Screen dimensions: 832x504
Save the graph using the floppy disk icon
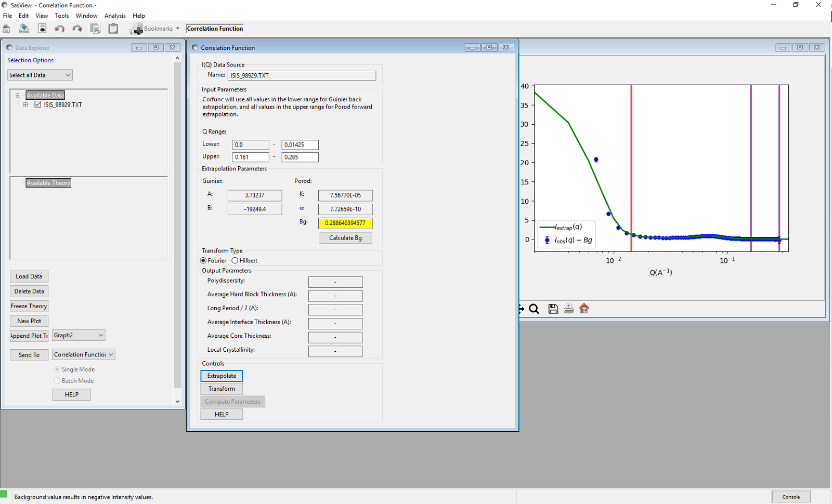point(553,309)
